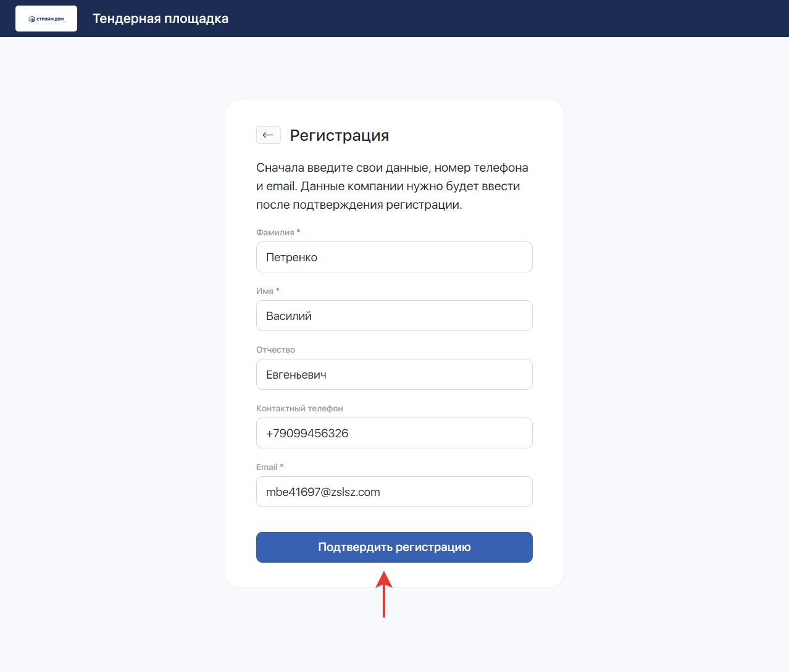Click the red asterisk next to Имя
The height and width of the screenshot is (672, 789).
tap(278, 290)
